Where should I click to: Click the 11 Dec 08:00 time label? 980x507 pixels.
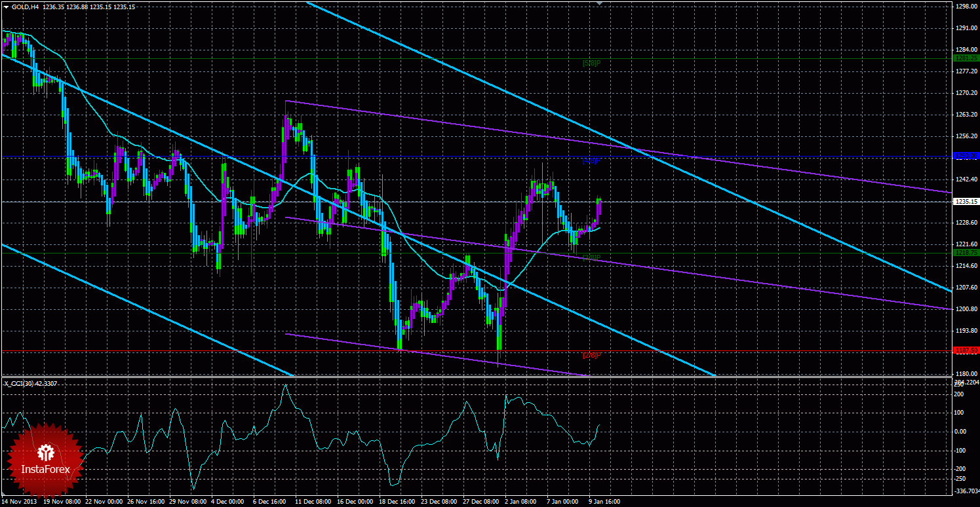tap(311, 502)
